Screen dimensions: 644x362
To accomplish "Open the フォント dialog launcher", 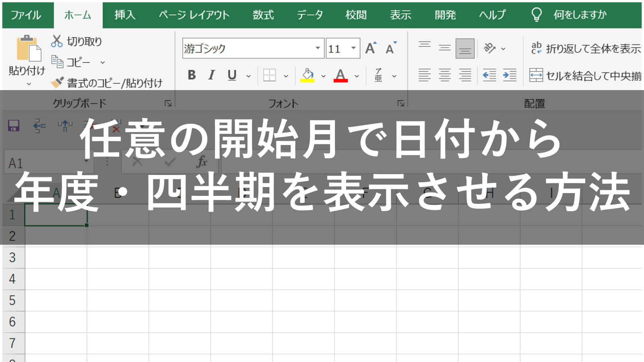I will (400, 103).
